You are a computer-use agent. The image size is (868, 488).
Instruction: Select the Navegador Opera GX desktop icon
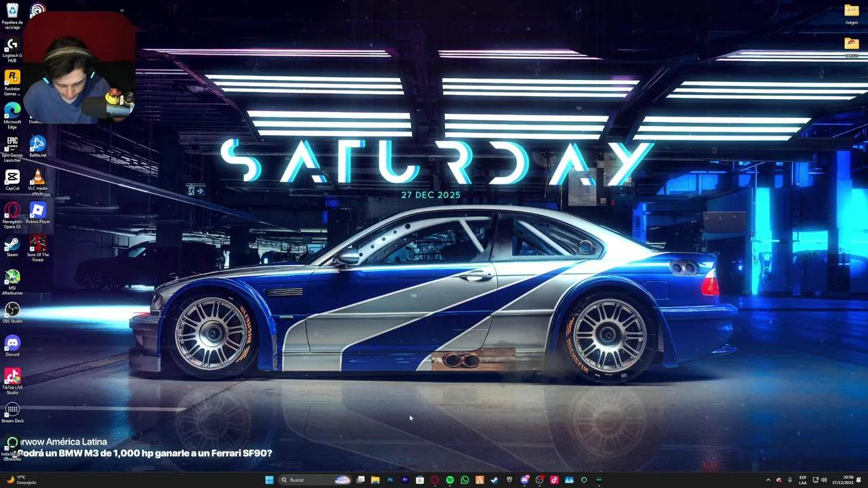point(12,216)
